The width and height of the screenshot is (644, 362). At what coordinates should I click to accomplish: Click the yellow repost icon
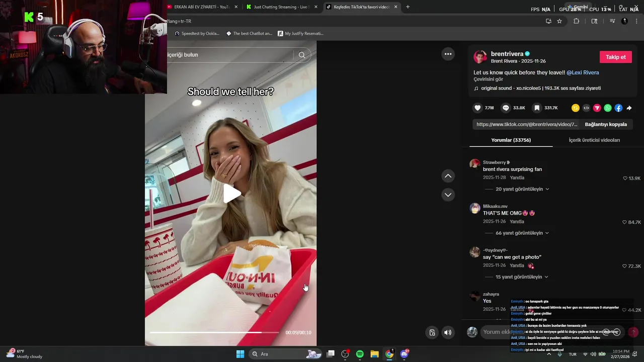click(576, 108)
